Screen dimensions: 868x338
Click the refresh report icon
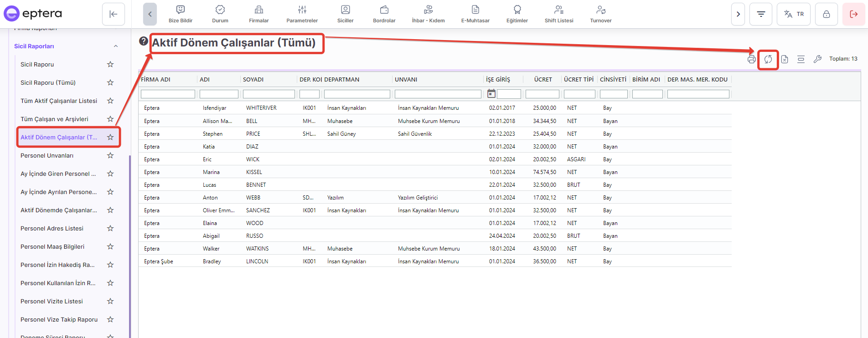[768, 59]
